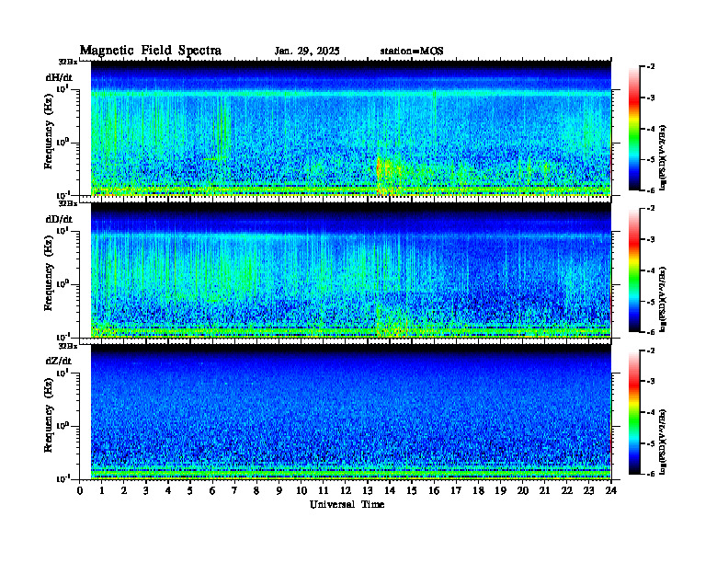Click the "Magnetic Field Spectra" title
Image resolution: width=728 pixels, height=563 pixels.
point(151,51)
